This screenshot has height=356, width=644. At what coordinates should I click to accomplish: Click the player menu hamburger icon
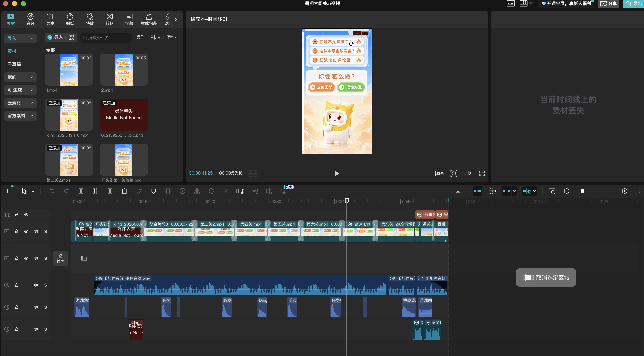pos(479,19)
